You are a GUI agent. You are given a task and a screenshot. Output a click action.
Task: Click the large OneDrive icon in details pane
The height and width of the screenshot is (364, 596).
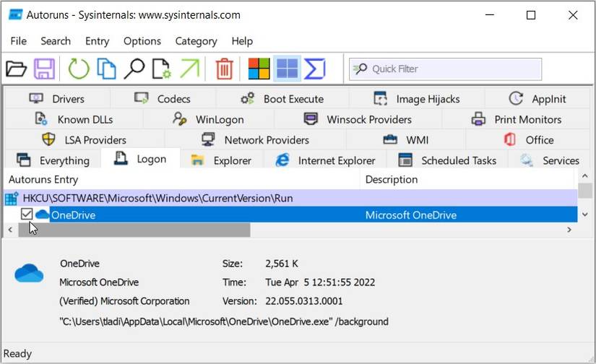[29, 273]
